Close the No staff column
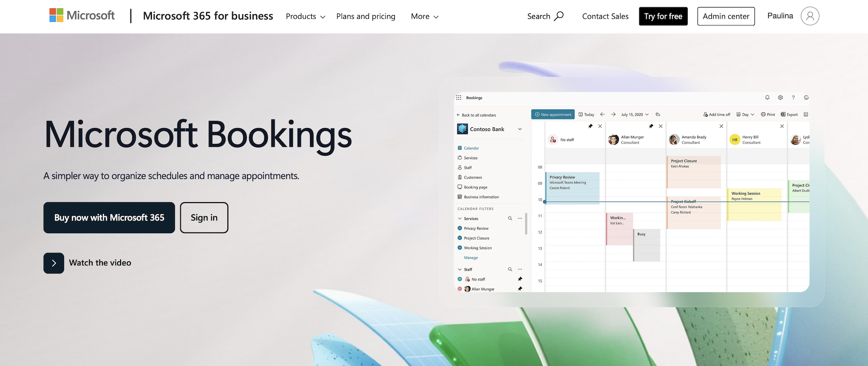The height and width of the screenshot is (366, 868). pos(600,126)
